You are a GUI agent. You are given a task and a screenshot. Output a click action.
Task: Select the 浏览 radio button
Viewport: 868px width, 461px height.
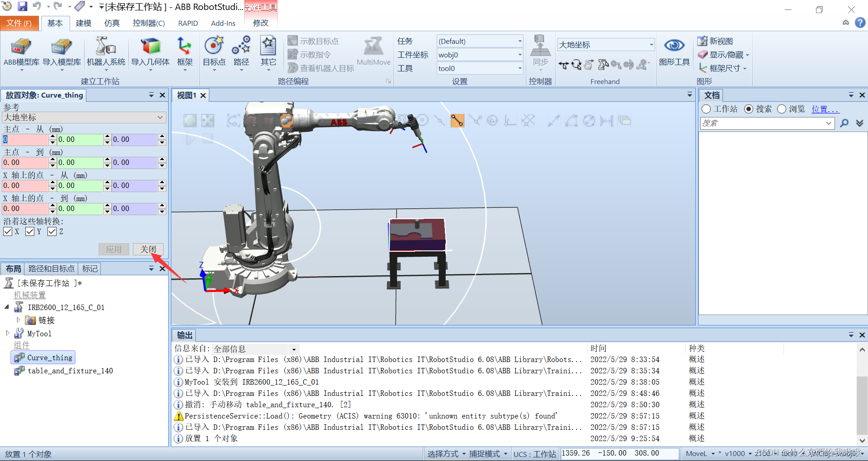coord(782,109)
